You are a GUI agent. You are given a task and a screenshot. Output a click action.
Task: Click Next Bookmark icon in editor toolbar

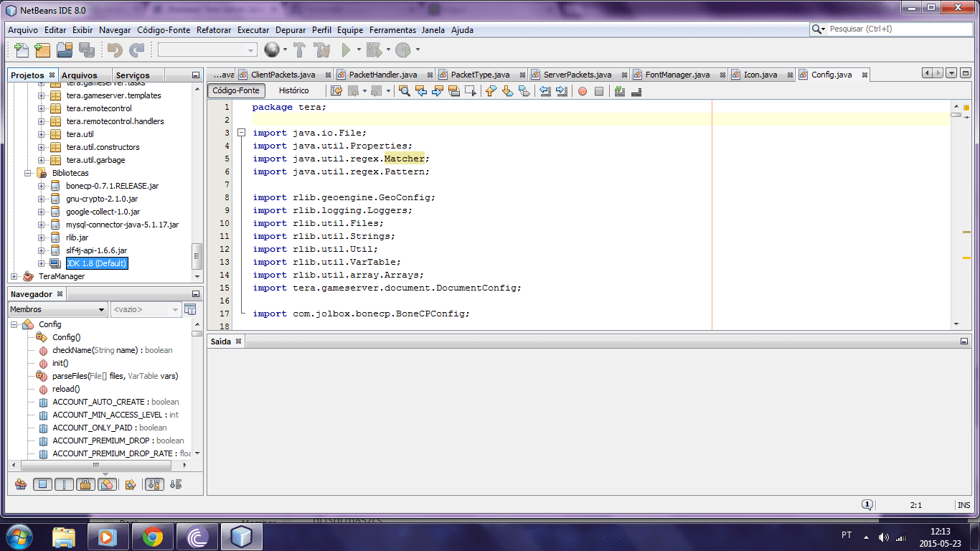(508, 91)
